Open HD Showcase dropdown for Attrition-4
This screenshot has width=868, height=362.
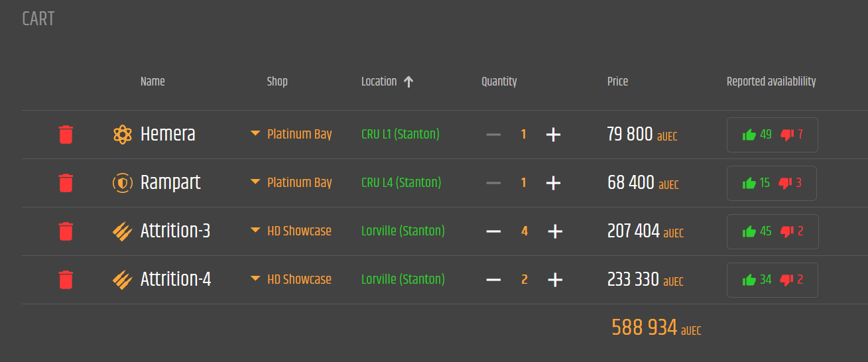point(255,279)
